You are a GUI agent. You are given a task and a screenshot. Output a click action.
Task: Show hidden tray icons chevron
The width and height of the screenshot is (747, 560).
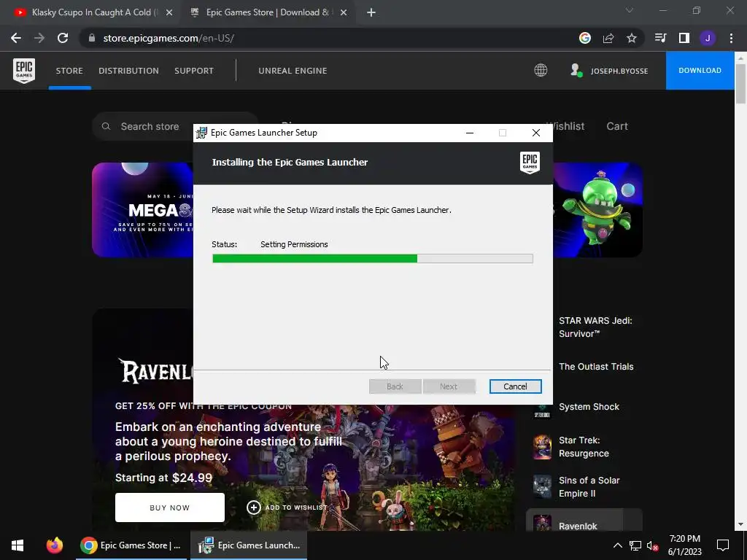[617, 545]
